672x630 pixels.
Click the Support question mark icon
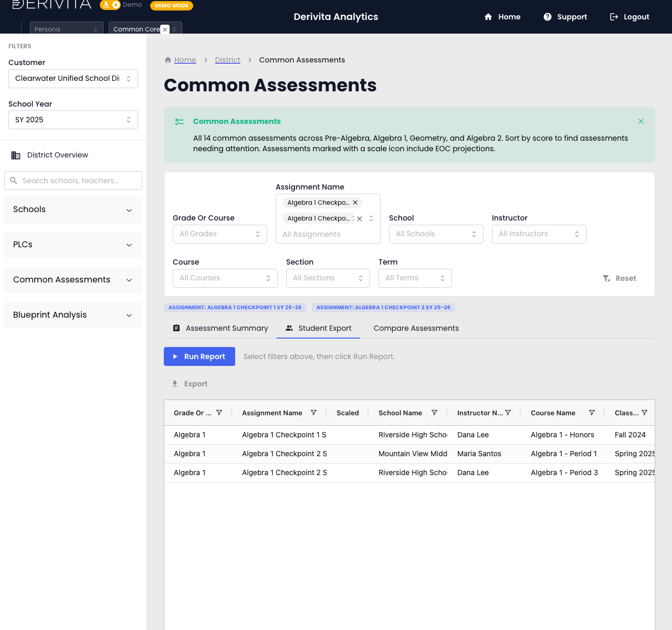[548, 17]
